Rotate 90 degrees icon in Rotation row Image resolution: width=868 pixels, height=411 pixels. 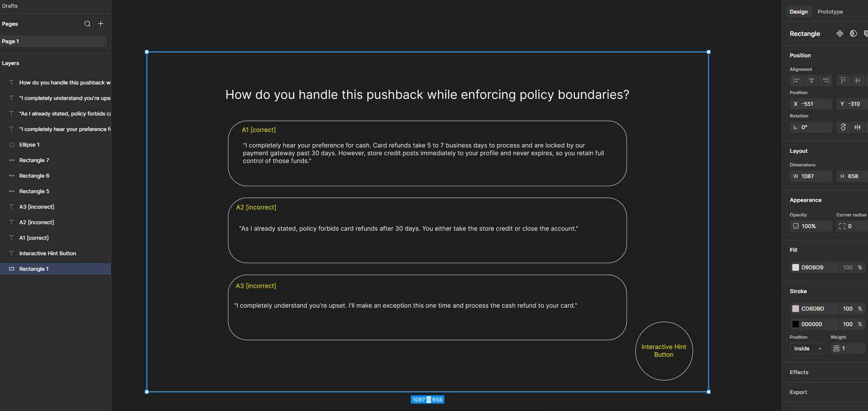tap(843, 127)
